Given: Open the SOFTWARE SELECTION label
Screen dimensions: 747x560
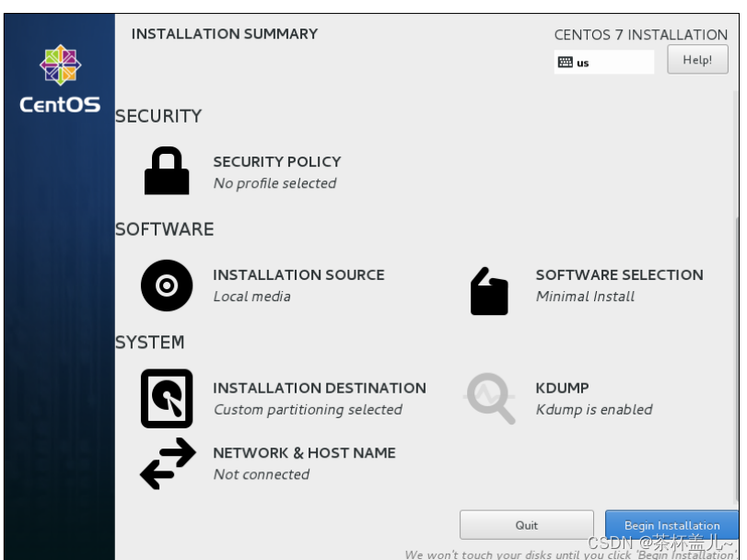Looking at the screenshot, I should pos(619,274).
